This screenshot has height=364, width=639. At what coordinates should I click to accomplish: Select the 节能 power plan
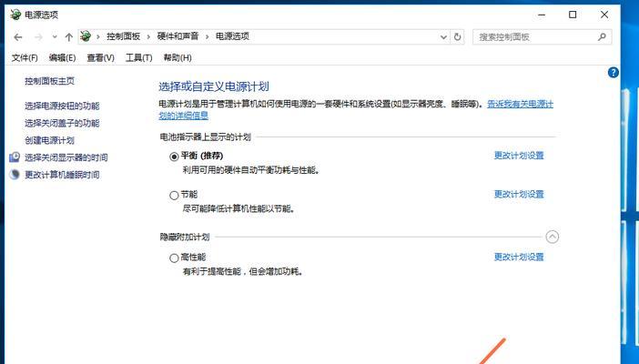tap(174, 196)
